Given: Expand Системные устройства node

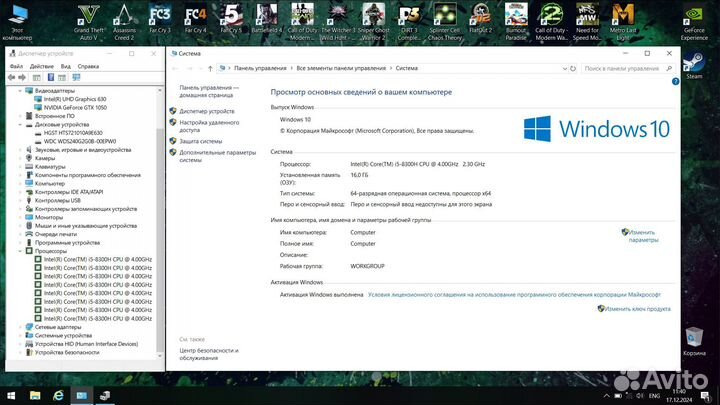Looking at the screenshot, I should (20, 336).
